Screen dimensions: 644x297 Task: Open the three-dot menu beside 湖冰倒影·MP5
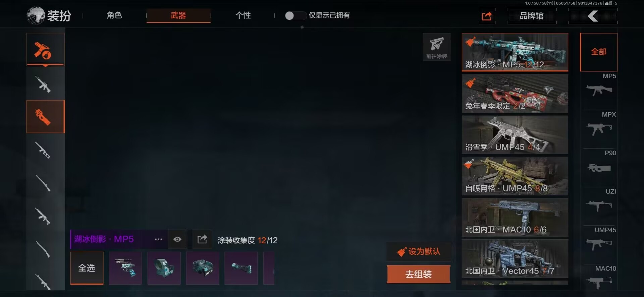158,239
